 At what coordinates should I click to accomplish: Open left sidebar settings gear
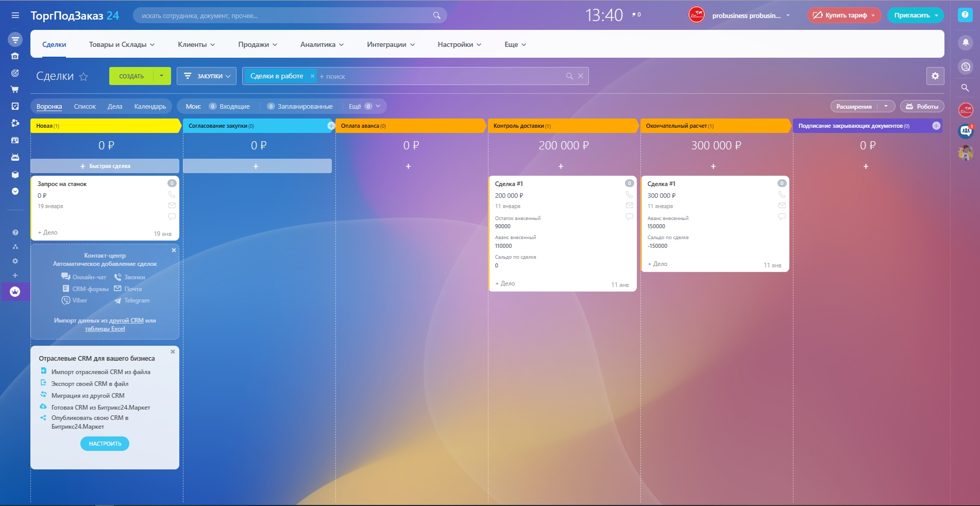point(15,261)
